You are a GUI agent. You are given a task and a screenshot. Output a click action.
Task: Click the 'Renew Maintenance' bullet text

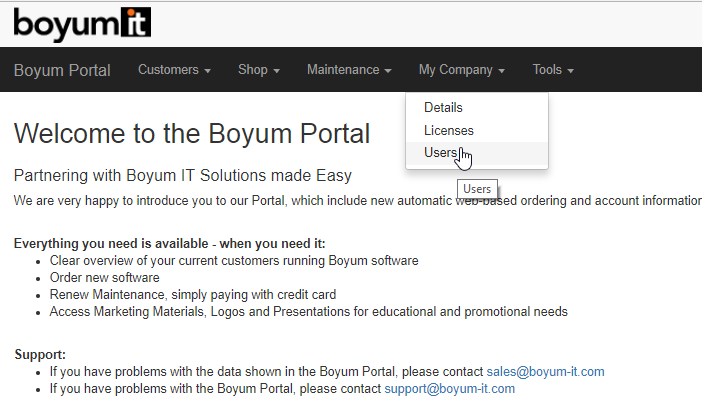(x=193, y=295)
